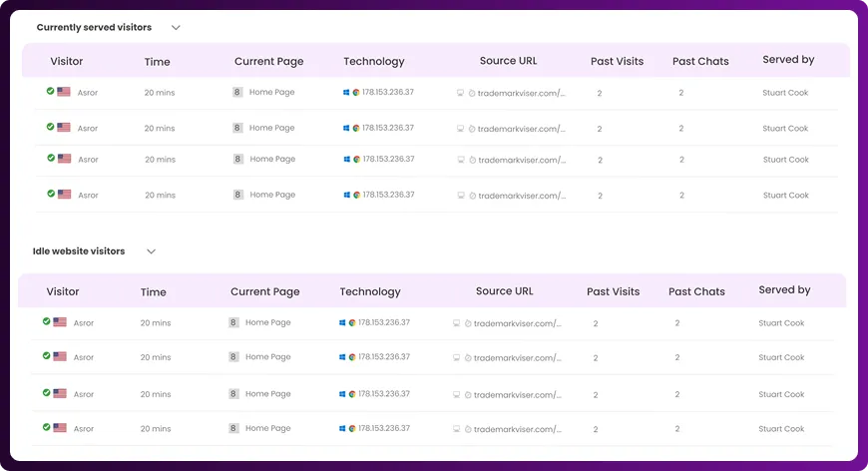Image resolution: width=868 pixels, height=471 pixels.
Task: Open Home Page in second idle row
Action: [x=267, y=356]
